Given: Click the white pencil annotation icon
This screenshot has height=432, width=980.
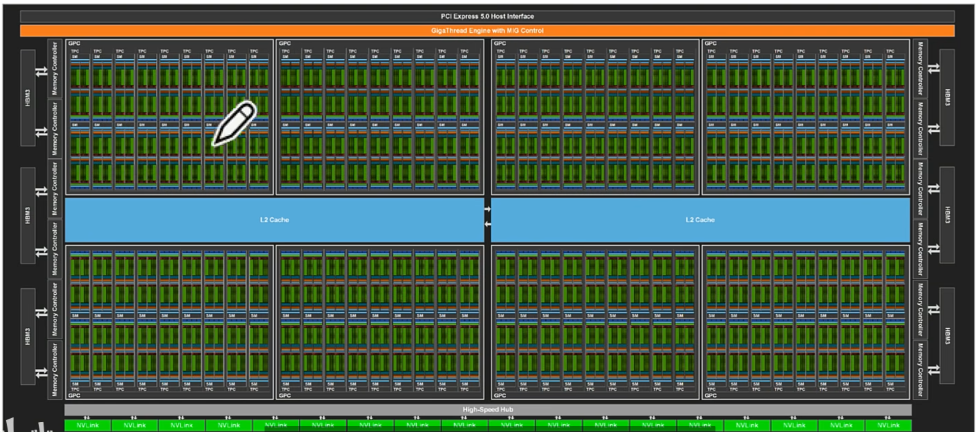Looking at the screenshot, I should point(234,123).
